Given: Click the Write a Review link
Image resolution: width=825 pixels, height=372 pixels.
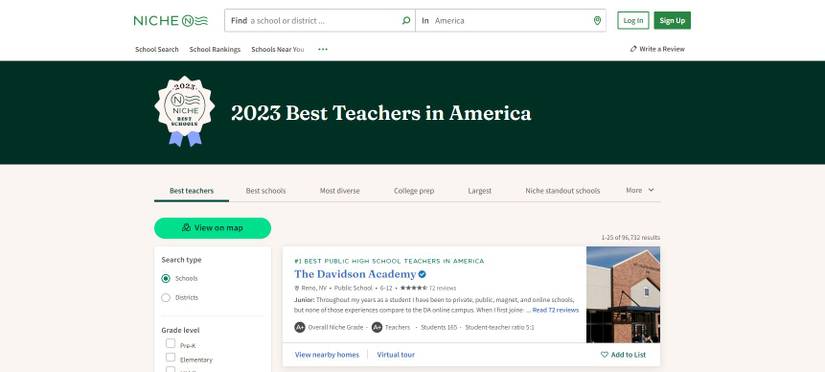Looking at the screenshot, I should tap(657, 49).
